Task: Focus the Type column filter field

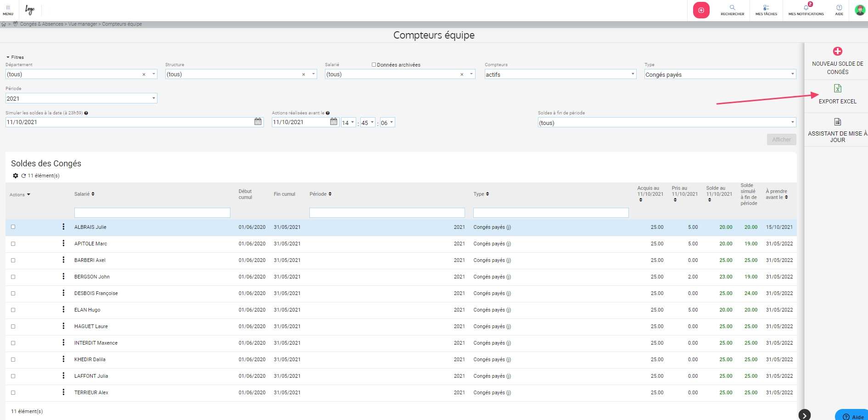Action: coord(551,213)
